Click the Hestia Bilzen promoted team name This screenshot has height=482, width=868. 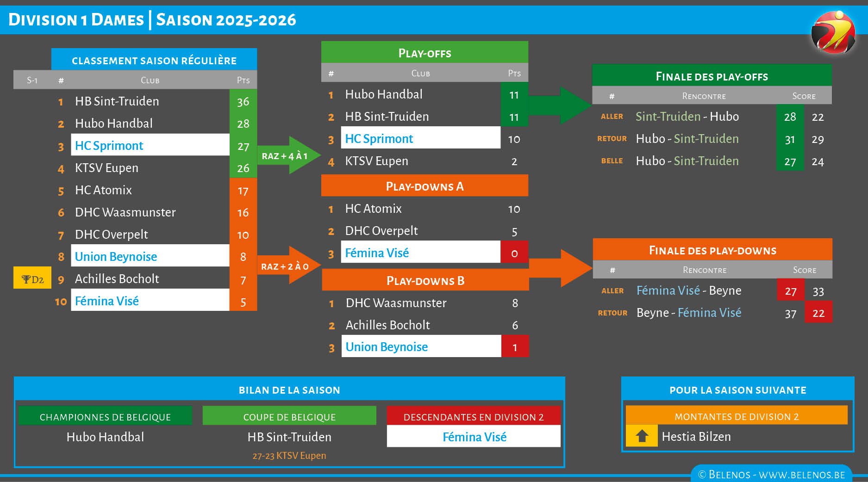(x=696, y=436)
